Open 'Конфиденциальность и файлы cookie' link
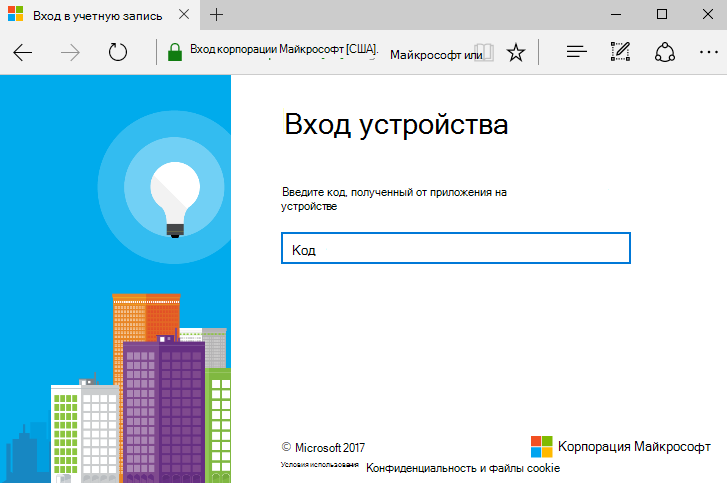Screen dimensions: 727x483 coord(463,468)
